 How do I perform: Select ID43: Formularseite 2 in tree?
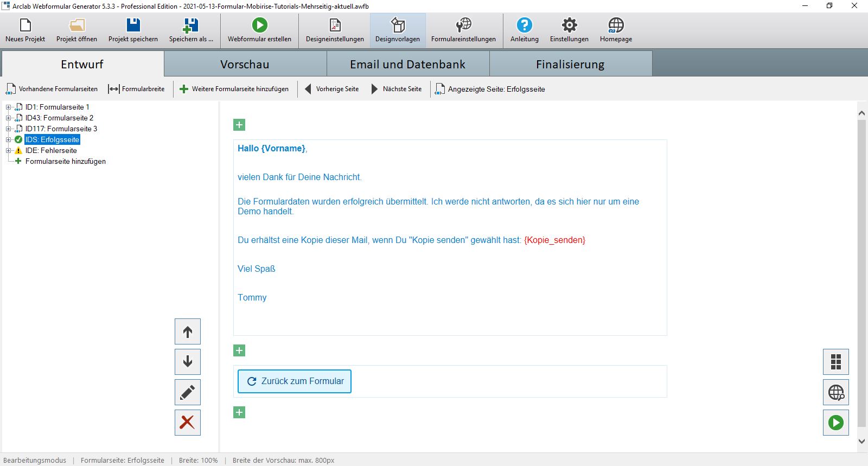point(59,118)
